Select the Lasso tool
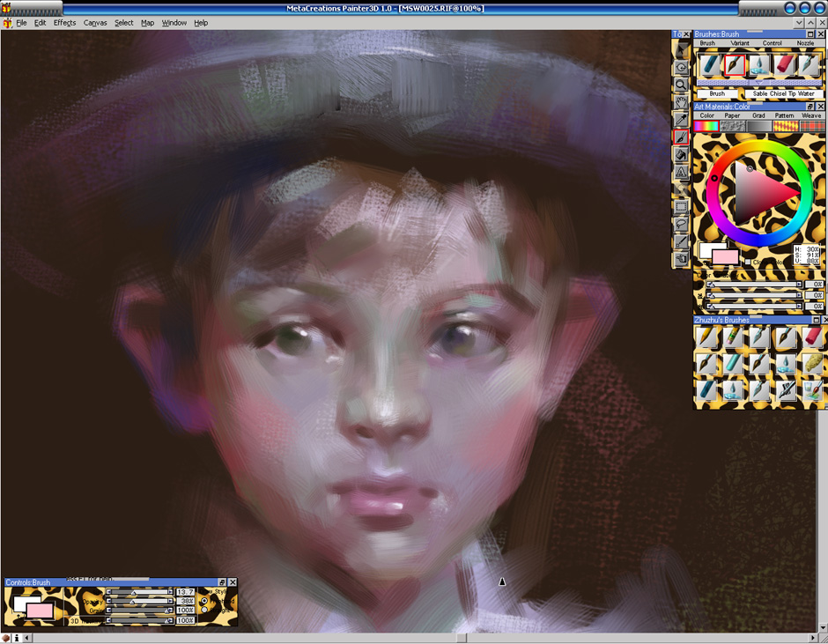828x644 pixels. pos(681,224)
